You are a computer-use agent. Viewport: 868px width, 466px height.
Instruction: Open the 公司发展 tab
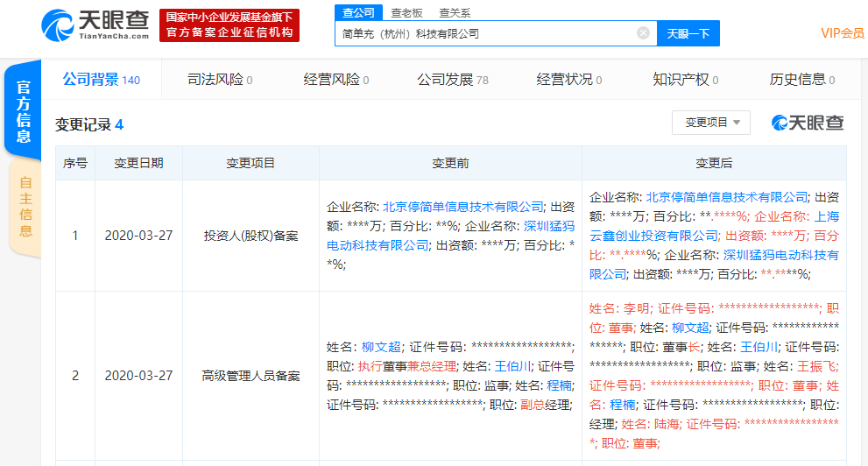(x=453, y=80)
